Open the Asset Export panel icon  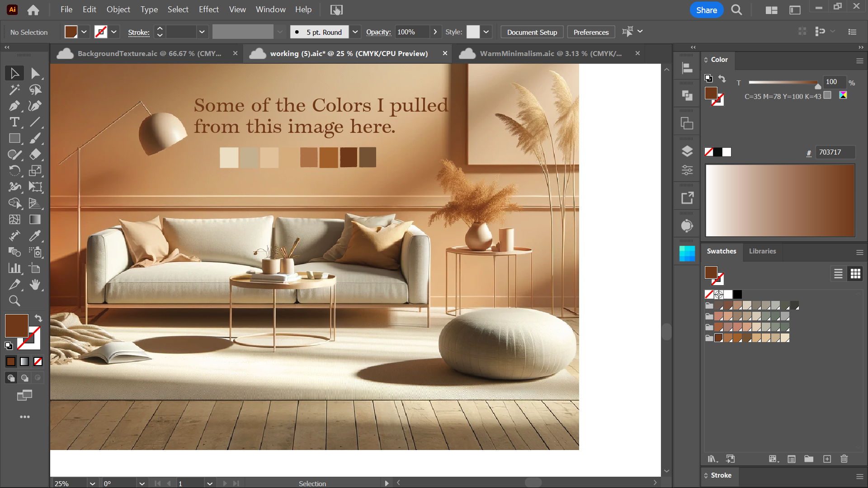tap(687, 198)
